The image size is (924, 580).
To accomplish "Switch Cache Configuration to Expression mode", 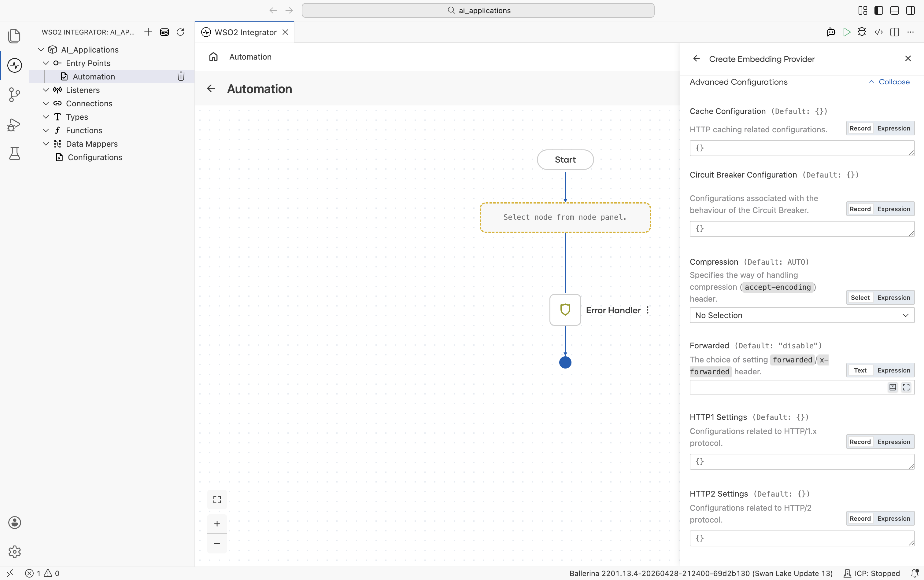I will click(894, 128).
